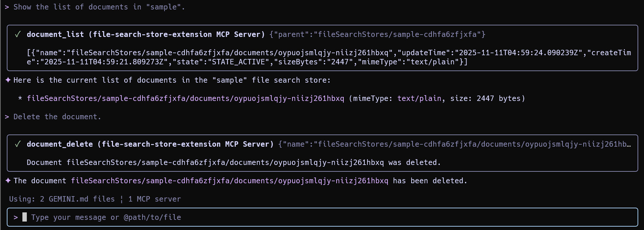
Task: Open the purple document path in list response
Action: click(185, 99)
